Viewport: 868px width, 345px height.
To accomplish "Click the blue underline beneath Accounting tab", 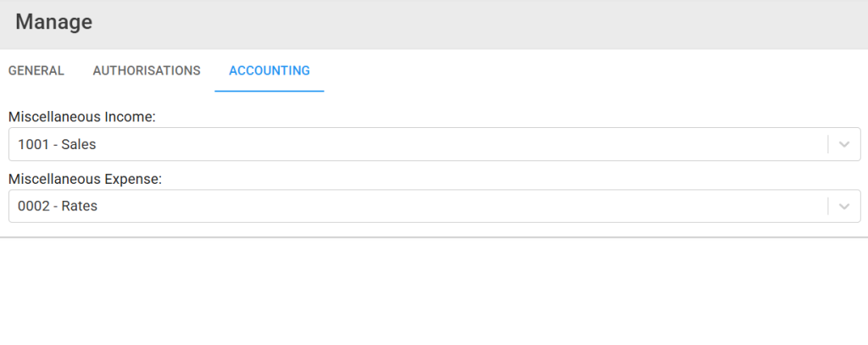I will click(x=269, y=91).
